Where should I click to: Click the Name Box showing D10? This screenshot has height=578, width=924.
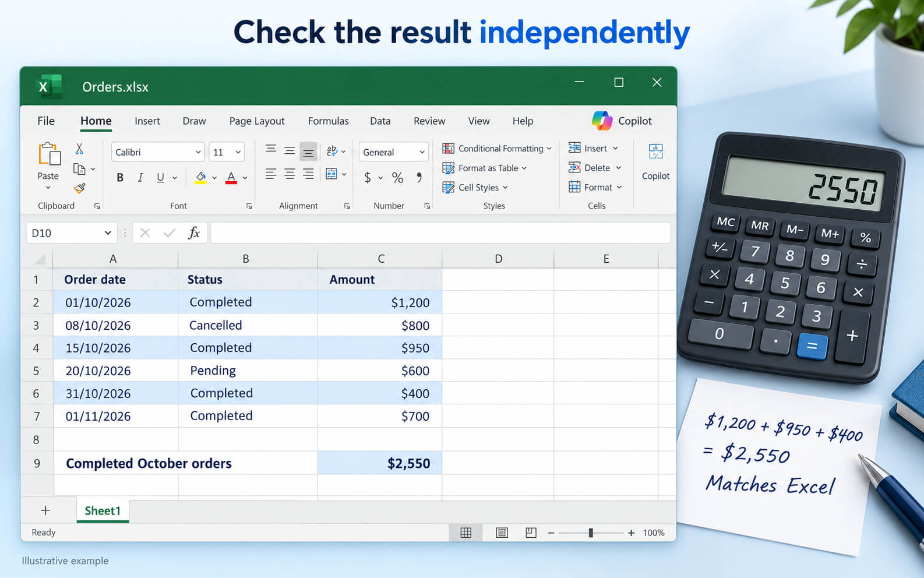coord(71,233)
